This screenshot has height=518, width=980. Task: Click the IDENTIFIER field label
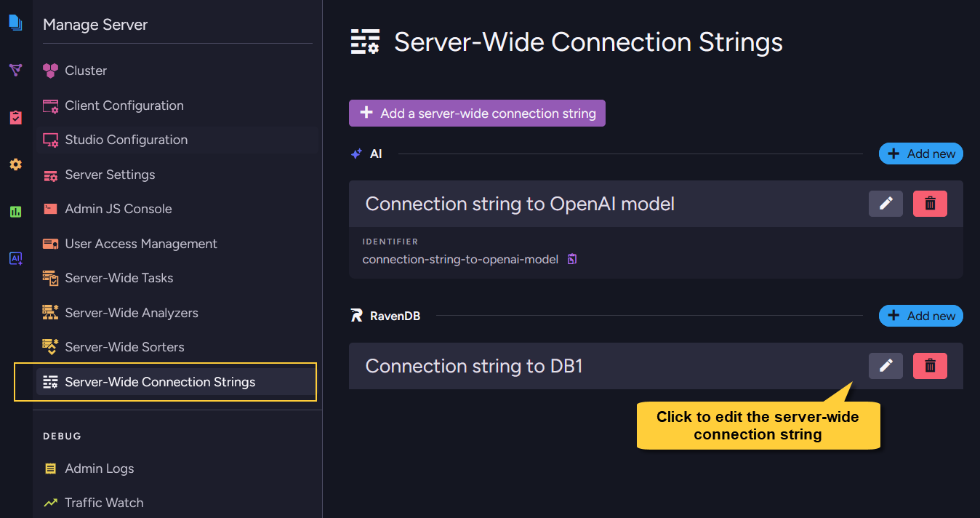[390, 242]
